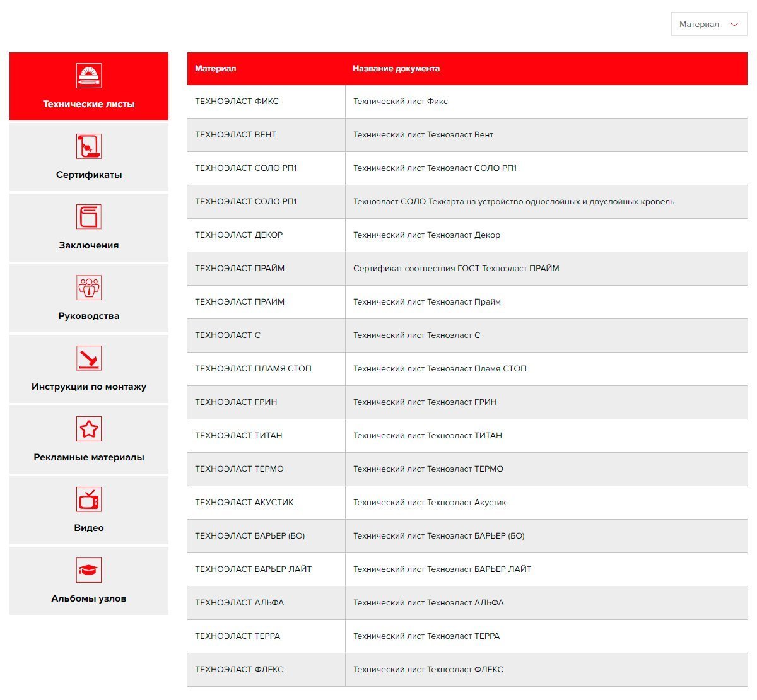Open Сертификат соответствия ГОСТ Техноэласт ПРАЙМ
The height and width of the screenshot is (700, 757).
[x=456, y=269]
